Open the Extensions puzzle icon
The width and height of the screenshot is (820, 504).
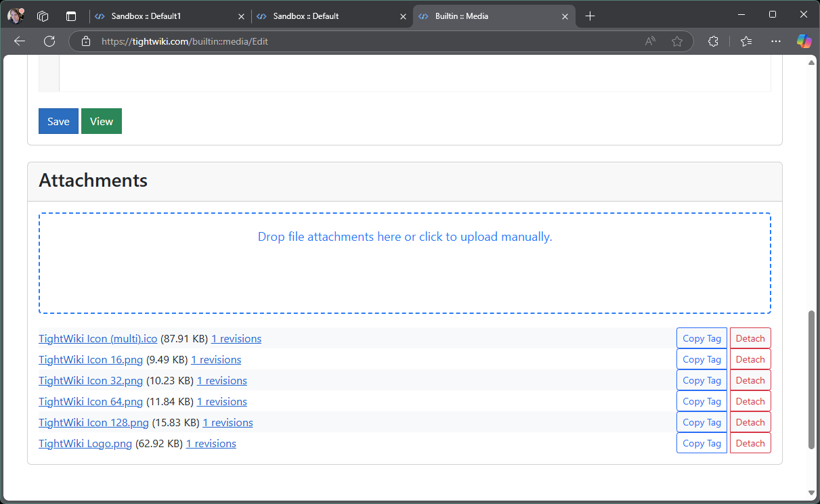click(713, 41)
